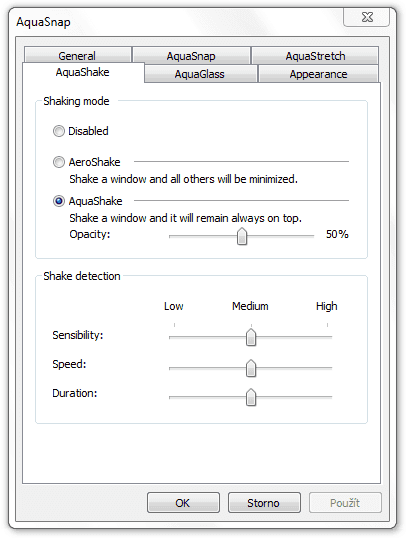This screenshot has height=538, width=407.
Task: Select the AquaShake radio option
Action: [x=88, y=201]
